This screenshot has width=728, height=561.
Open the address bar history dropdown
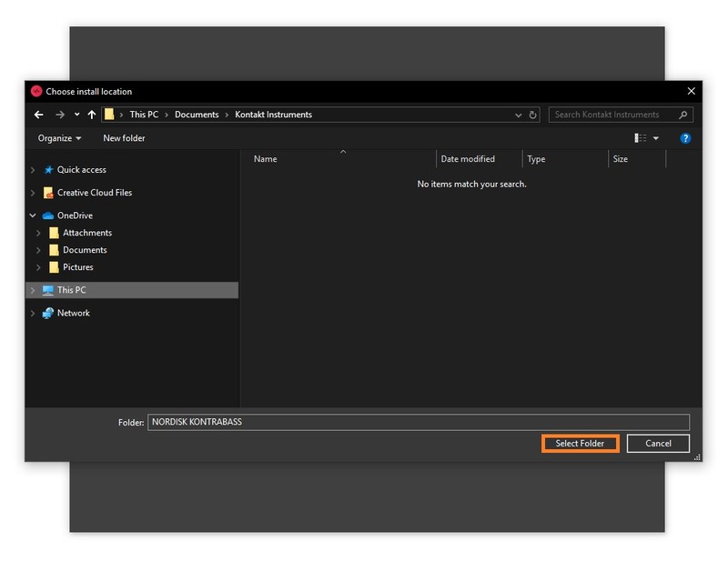pos(519,115)
